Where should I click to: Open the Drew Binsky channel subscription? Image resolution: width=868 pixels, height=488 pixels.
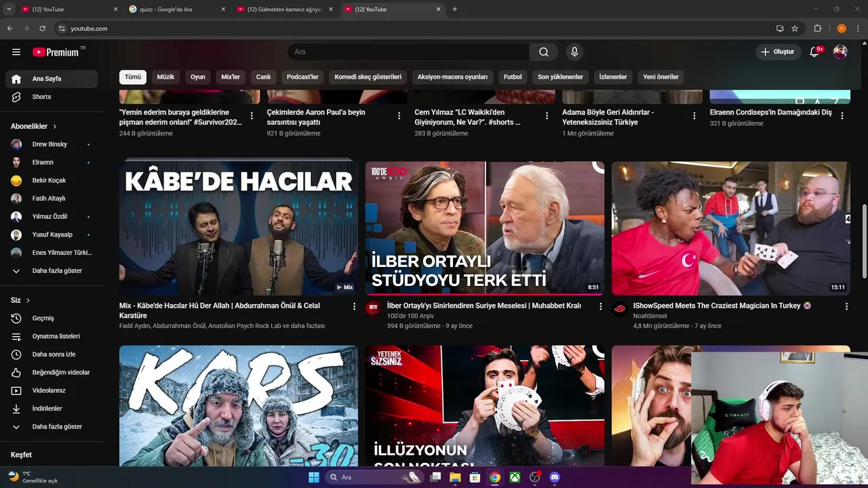tap(52, 144)
